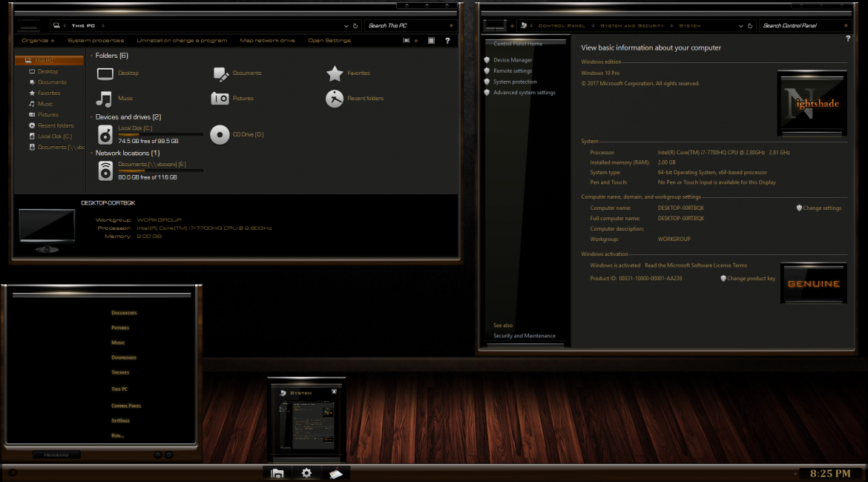Refresh the Control Panel address bar
Viewport: 868px width, 482px height.
750,26
